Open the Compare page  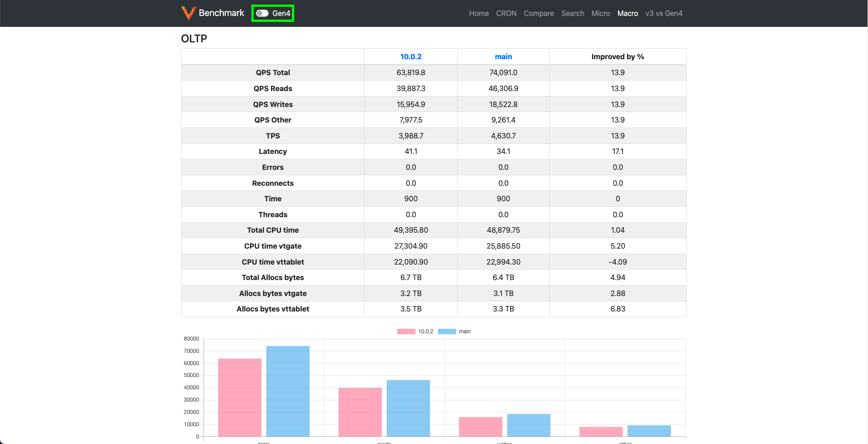[x=539, y=13]
